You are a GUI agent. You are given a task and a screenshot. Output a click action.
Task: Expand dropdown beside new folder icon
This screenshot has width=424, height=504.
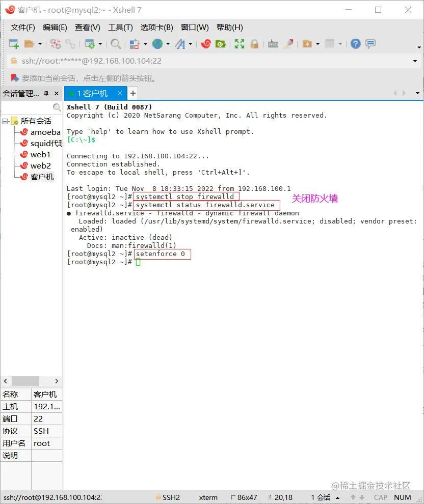[318, 44]
